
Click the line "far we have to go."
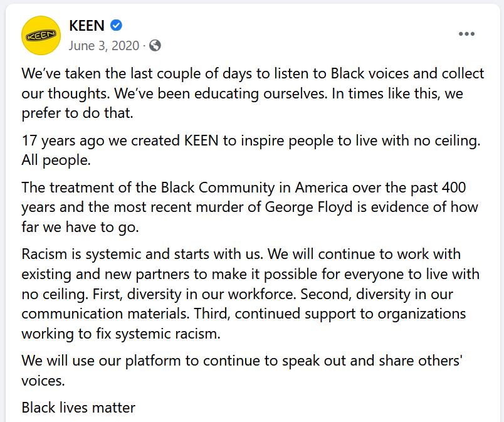(80, 226)
